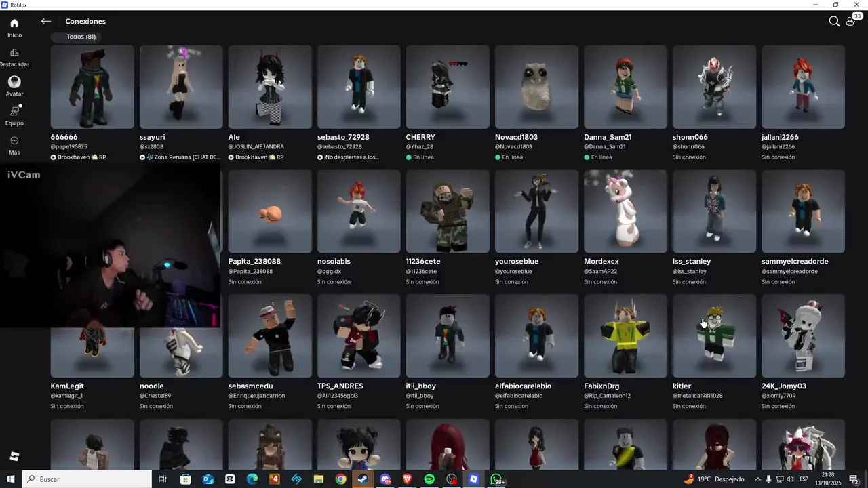Screen dimensions: 868x488
Task: Open Spotify from the taskbar
Action: click(x=429, y=479)
